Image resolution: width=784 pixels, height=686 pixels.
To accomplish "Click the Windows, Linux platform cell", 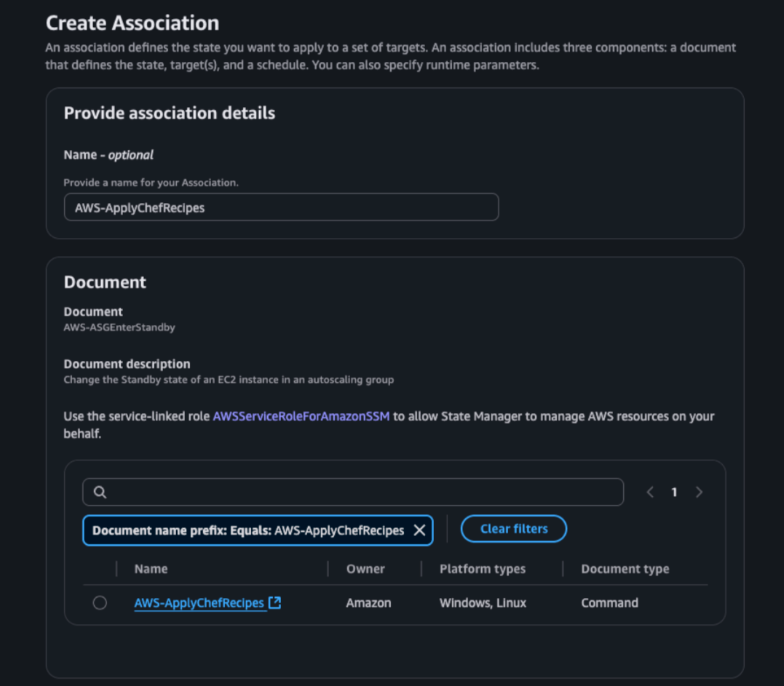I will 483,602.
